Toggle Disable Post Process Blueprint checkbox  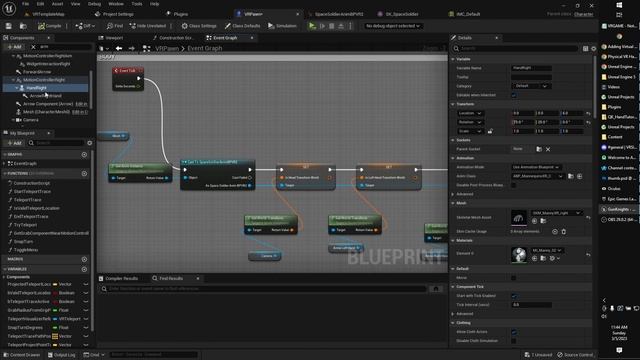pos(514,185)
